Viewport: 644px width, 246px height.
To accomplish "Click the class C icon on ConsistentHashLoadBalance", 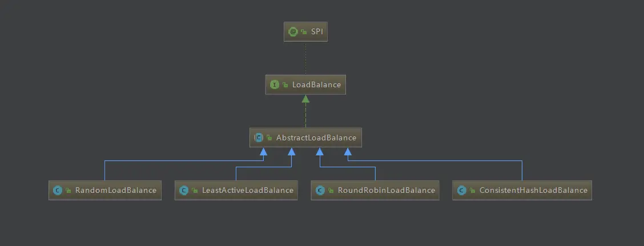I will pyautogui.click(x=462, y=191).
